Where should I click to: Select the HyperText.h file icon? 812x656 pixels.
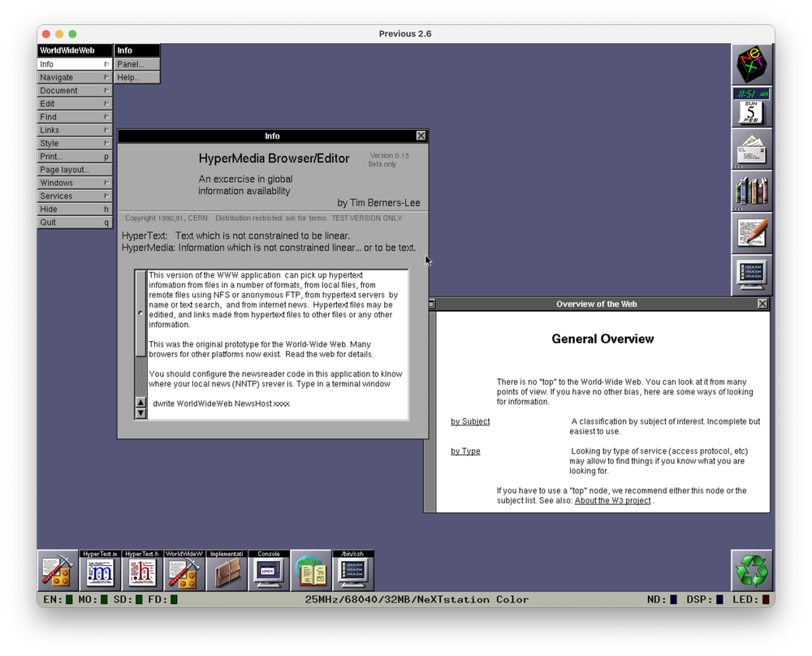point(142,571)
